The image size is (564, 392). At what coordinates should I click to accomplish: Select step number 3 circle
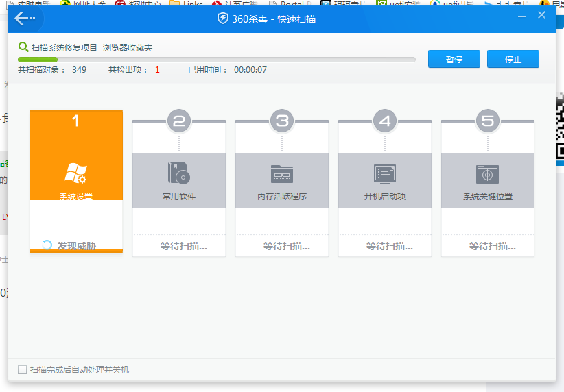coord(282,121)
